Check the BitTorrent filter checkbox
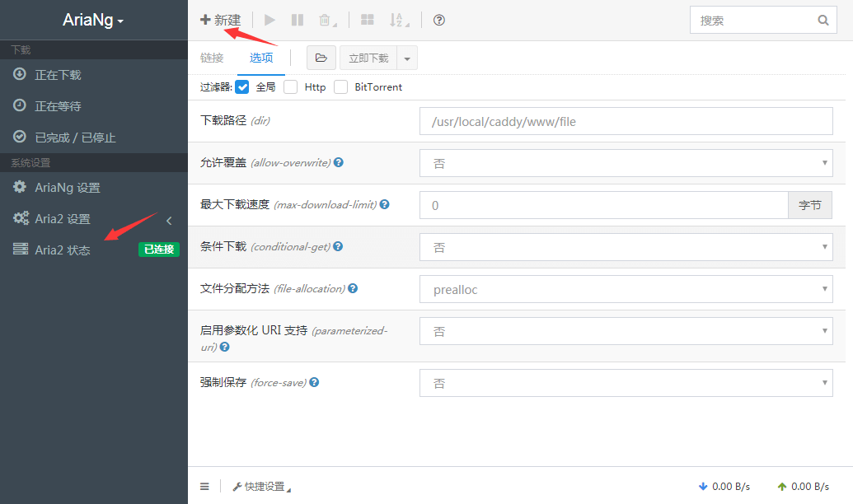This screenshot has height=504, width=853. [340, 87]
